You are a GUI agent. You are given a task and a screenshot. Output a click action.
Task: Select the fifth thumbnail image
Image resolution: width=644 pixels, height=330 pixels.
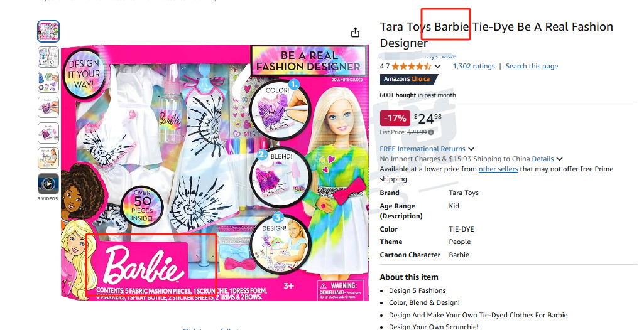pyautogui.click(x=48, y=133)
